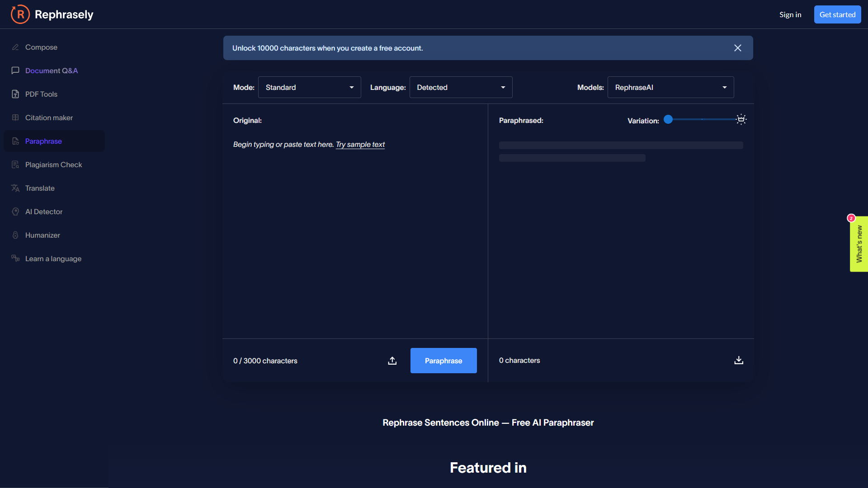Click the download paraphrased text icon

point(739,360)
